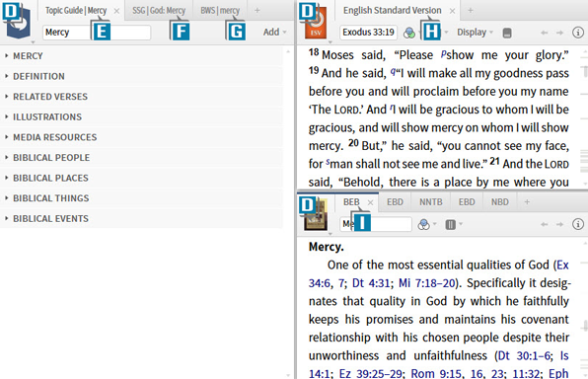Close the BEB tab
This screenshot has width=588, height=379.
[371, 202]
